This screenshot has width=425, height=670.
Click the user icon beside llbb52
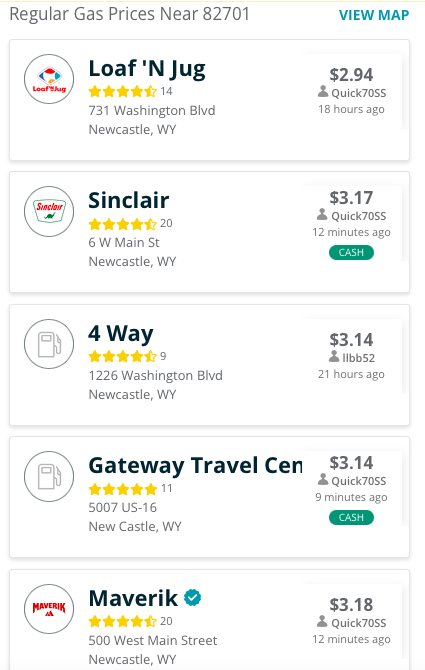(334, 356)
